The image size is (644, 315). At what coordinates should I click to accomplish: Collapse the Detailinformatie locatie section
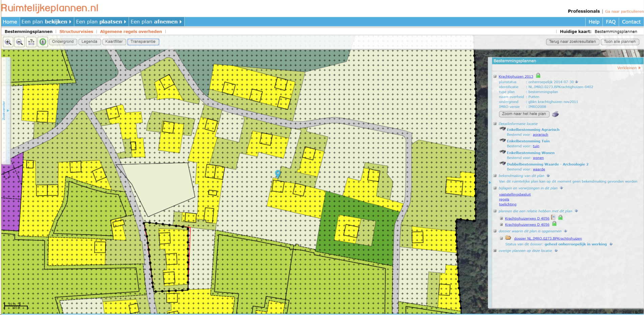494,123
